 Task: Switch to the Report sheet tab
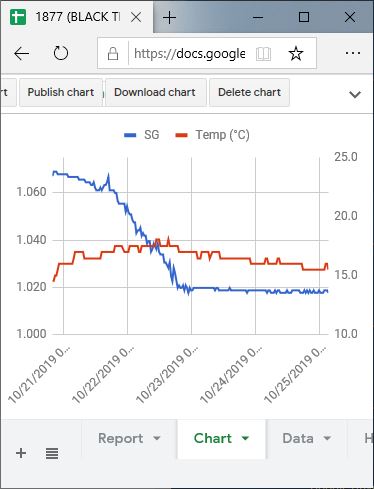[x=121, y=438]
